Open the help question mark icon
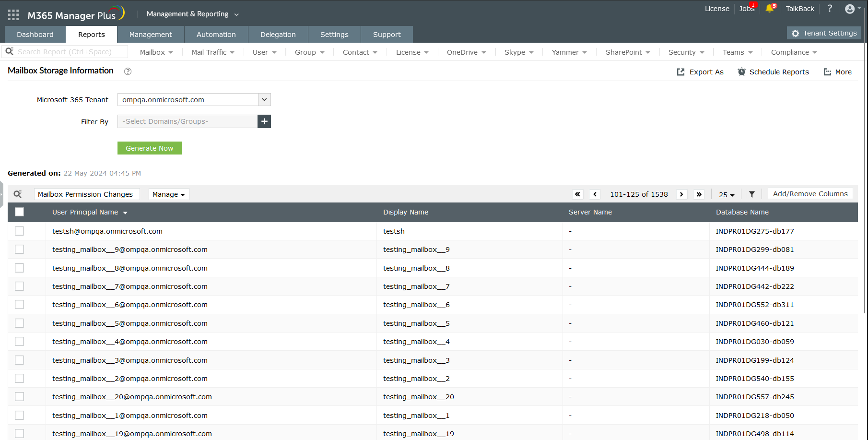 [x=830, y=8]
